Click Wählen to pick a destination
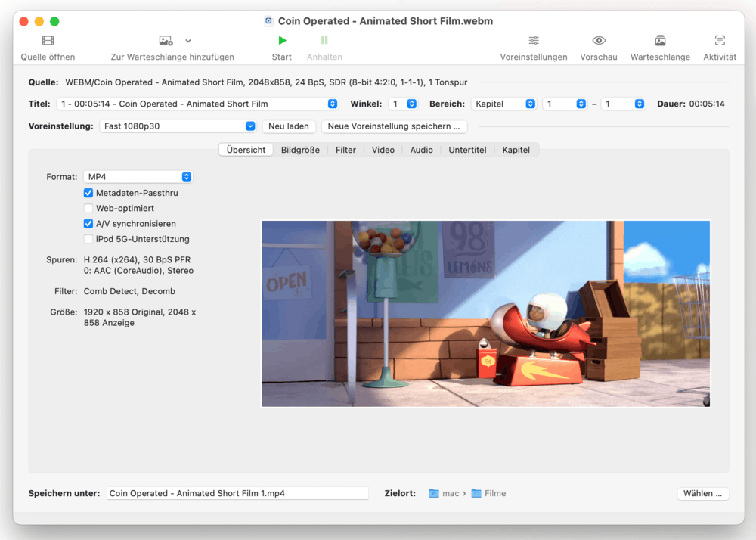Screen dimensions: 756x540 702,492
